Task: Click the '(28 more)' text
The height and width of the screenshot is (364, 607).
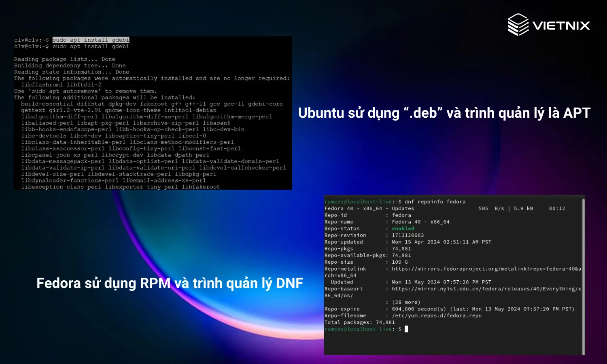Action: coord(406,303)
